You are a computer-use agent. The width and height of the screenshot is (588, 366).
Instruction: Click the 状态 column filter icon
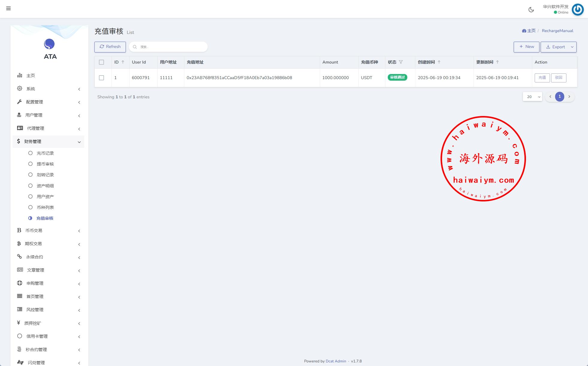click(x=401, y=62)
